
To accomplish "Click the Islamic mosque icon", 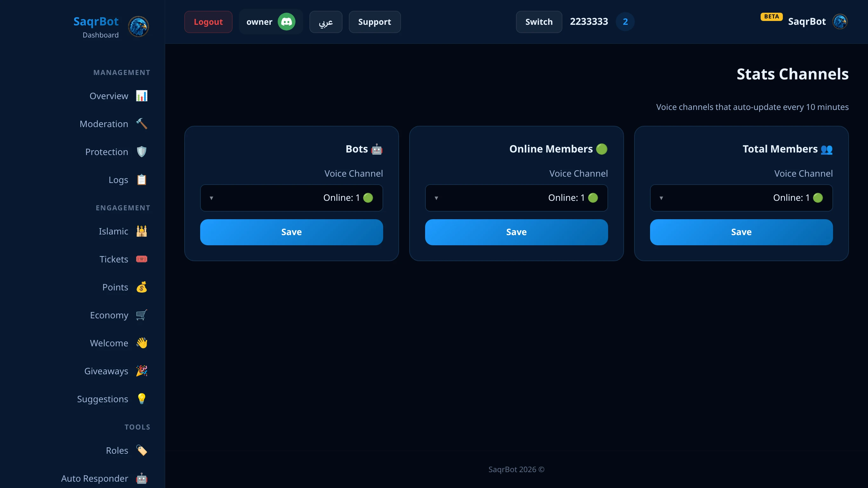I will point(141,231).
